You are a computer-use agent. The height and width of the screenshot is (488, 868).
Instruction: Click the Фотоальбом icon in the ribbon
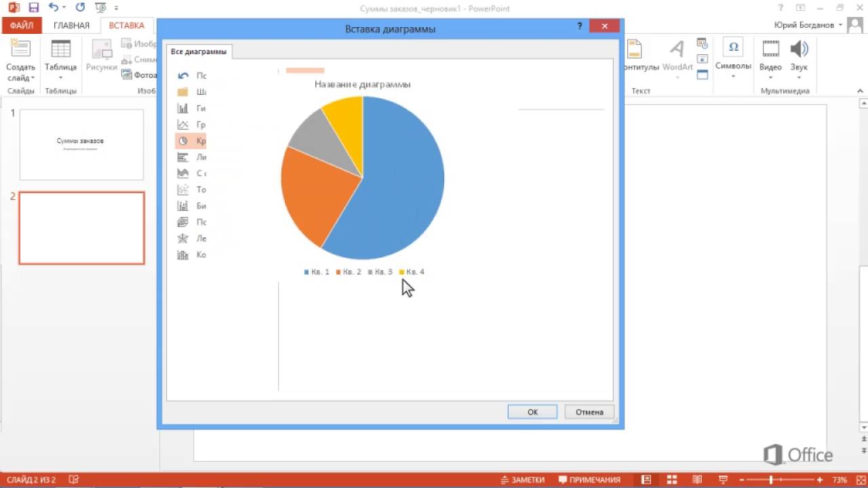(x=127, y=75)
